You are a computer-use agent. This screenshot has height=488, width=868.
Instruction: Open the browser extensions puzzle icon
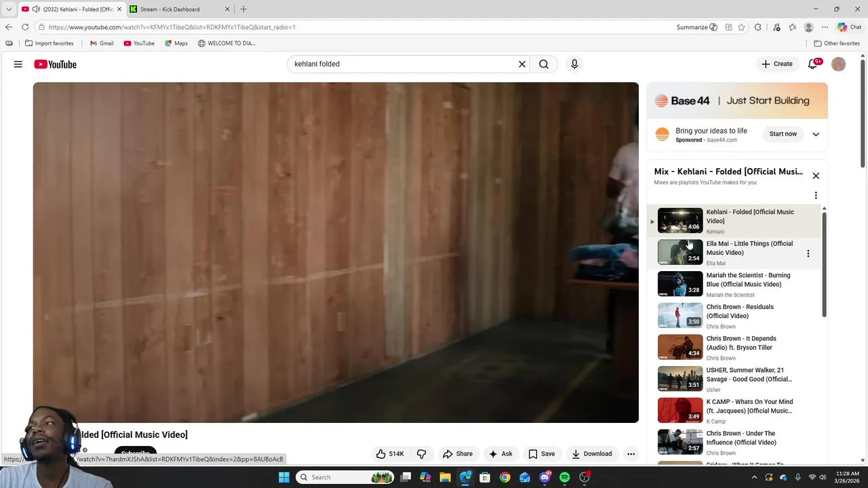pos(758,27)
